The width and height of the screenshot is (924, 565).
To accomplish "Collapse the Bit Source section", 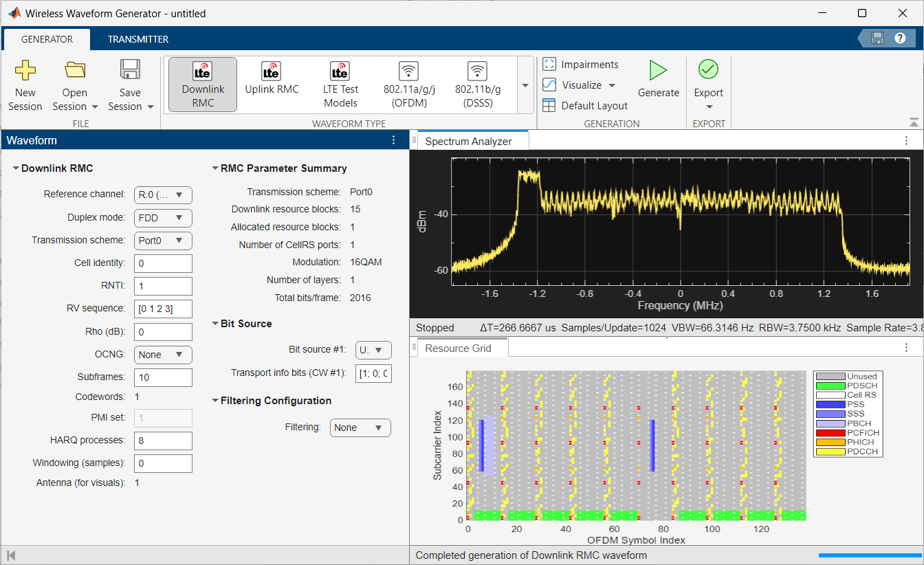I will 214,324.
